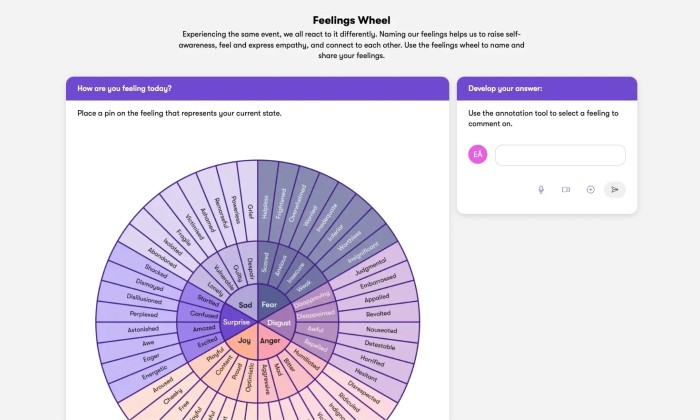Click the Anger center wheel segment
Screen dimensions: 700x420
tap(270, 340)
